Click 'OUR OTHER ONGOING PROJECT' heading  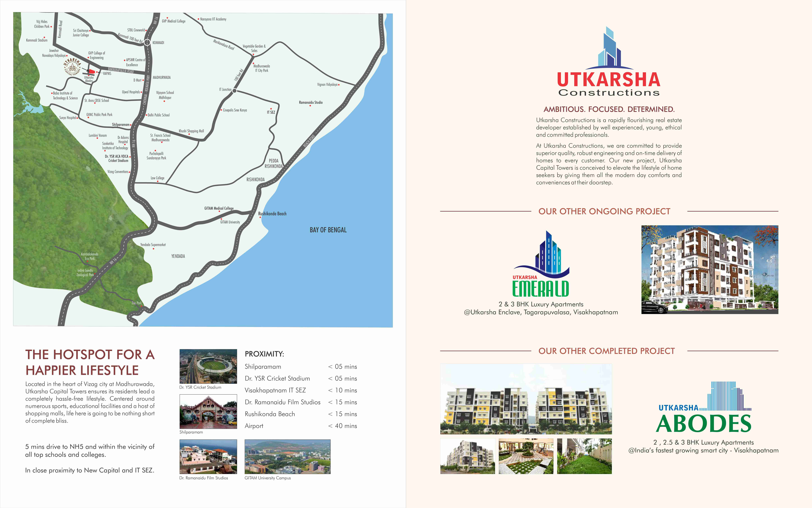point(604,211)
